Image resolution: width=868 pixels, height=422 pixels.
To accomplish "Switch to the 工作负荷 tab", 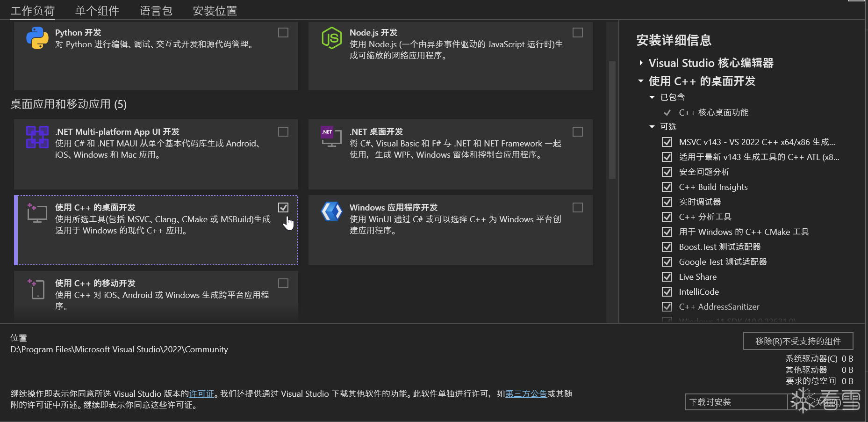I will 33,11.
